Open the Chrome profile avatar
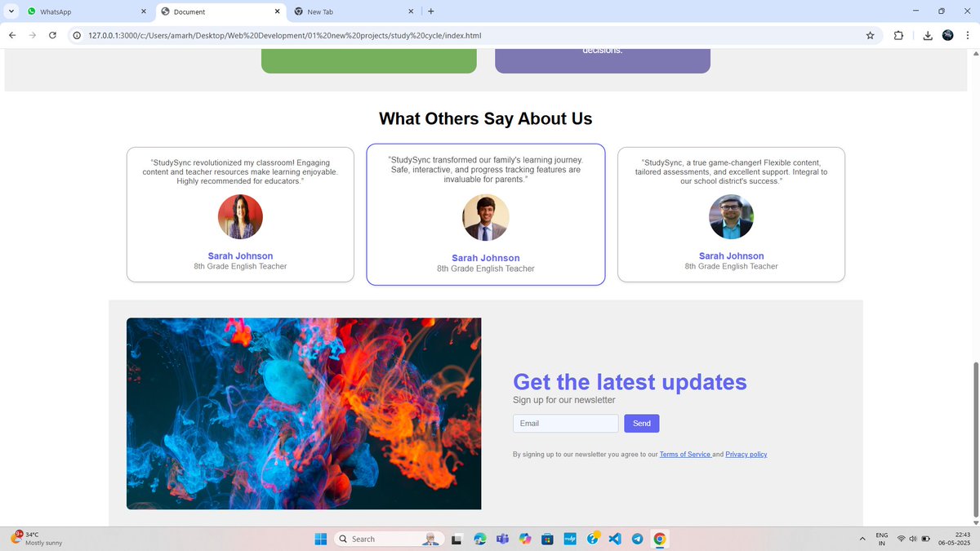The image size is (980, 551). click(x=947, y=35)
